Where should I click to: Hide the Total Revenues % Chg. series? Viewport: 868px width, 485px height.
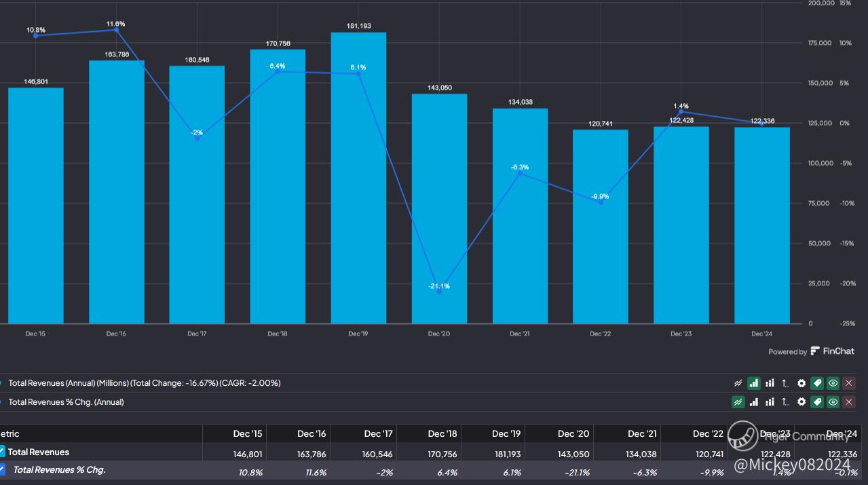point(833,402)
